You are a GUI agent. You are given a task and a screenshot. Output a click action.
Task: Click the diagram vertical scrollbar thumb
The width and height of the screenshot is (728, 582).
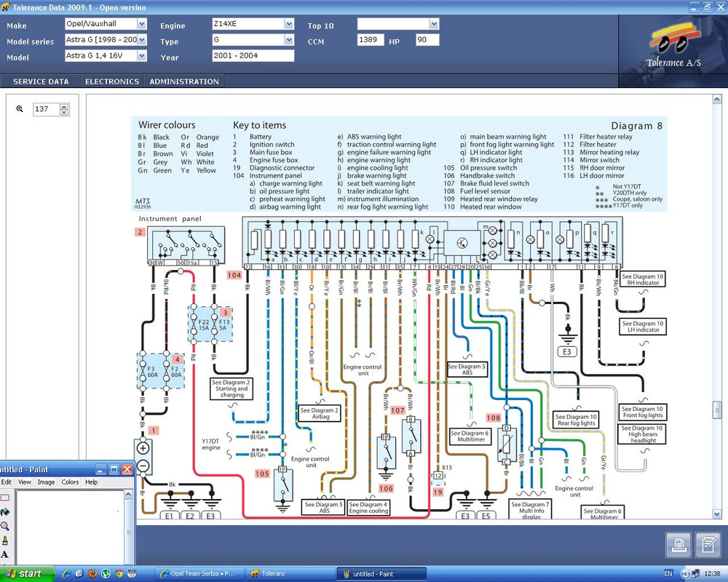(717, 410)
